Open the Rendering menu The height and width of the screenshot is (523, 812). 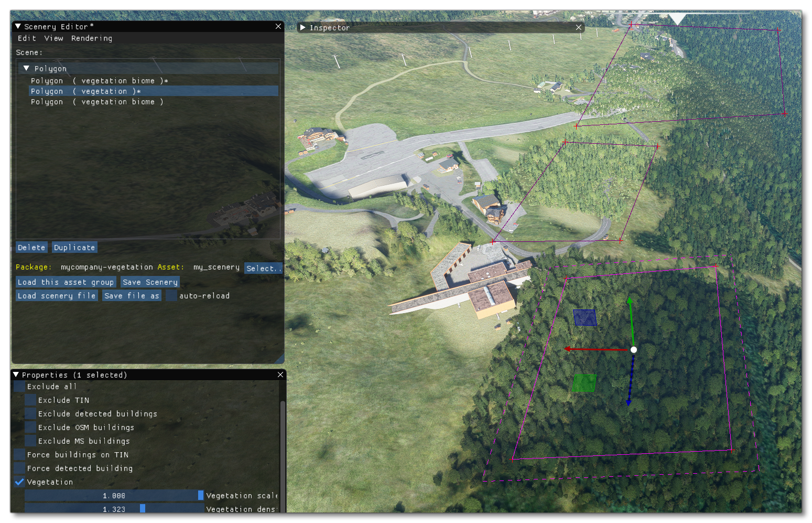pos(92,38)
